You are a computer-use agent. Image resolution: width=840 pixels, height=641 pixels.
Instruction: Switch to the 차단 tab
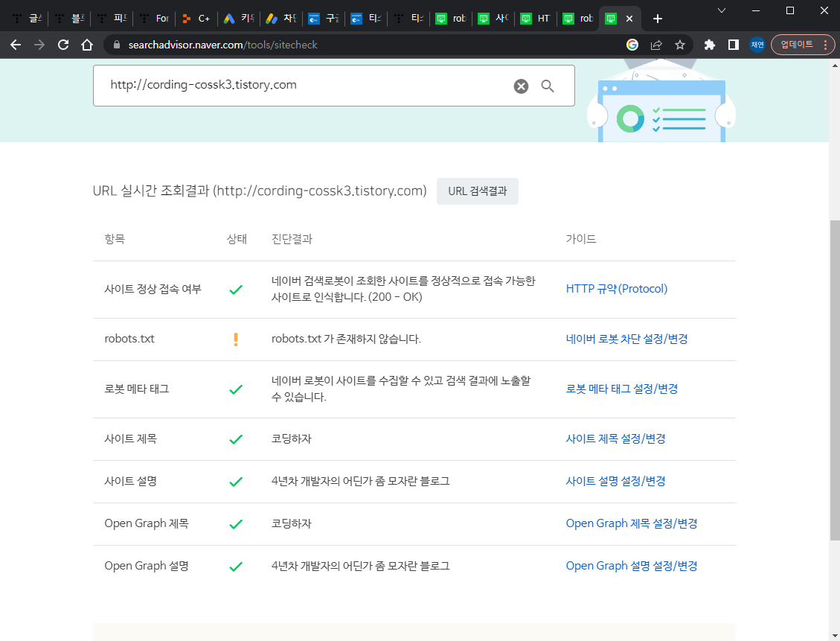point(281,19)
